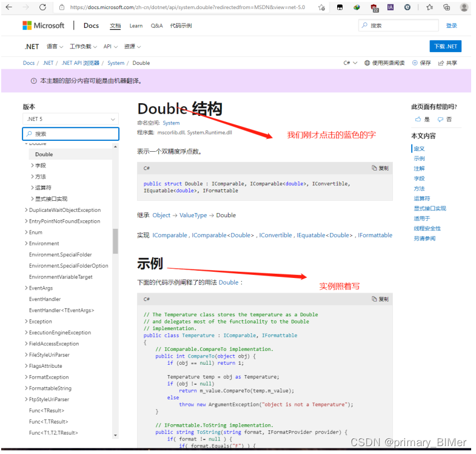Expand the 运算符 tree node

(x=32, y=188)
